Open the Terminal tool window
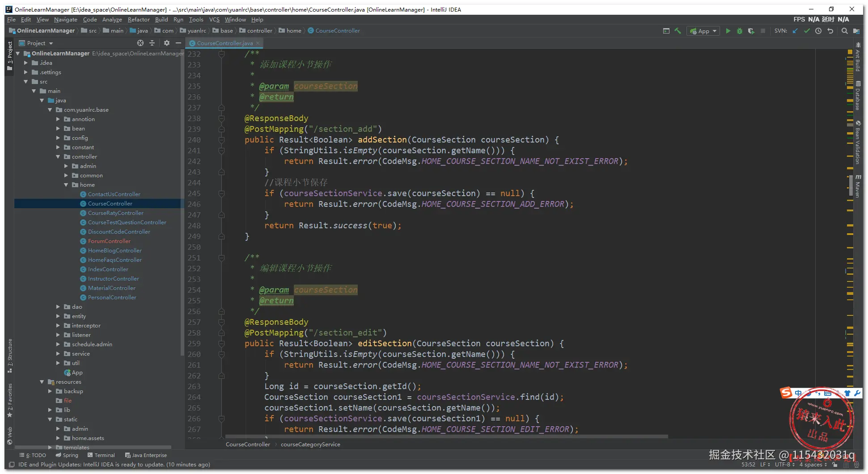The height and width of the screenshot is (474, 868). click(x=102, y=455)
